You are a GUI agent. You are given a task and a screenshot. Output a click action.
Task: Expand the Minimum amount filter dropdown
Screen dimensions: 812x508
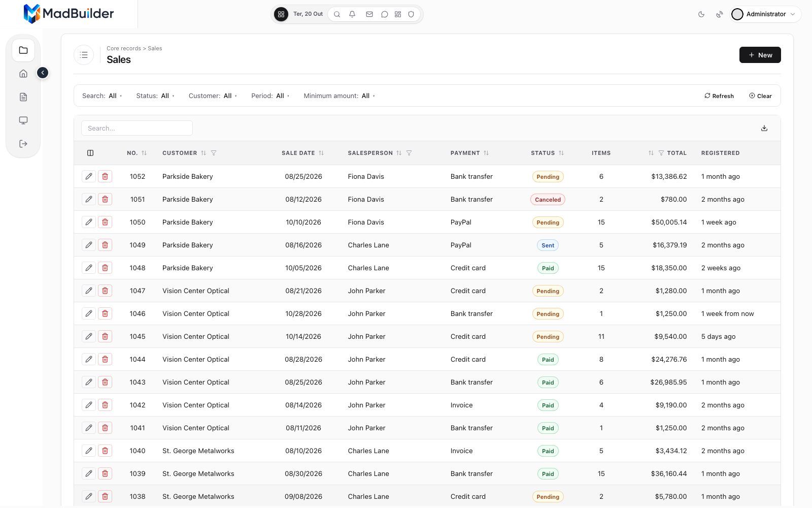click(340, 96)
